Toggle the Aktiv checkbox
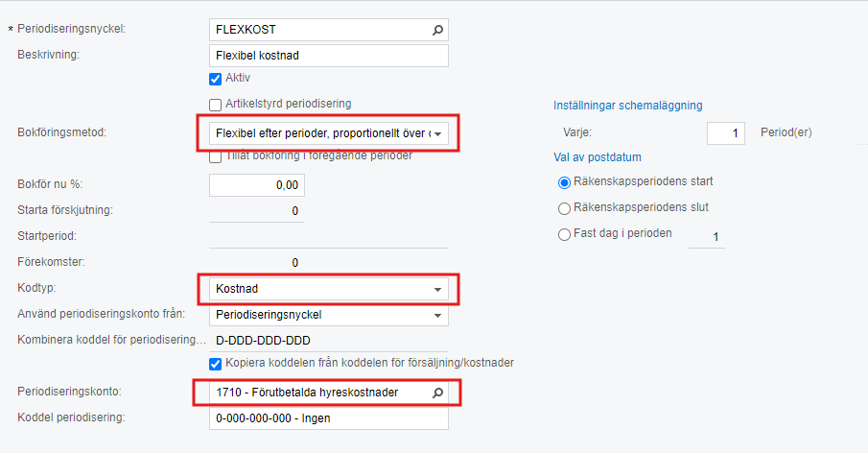Screen dimensions: 868x453 click(216, 80)
